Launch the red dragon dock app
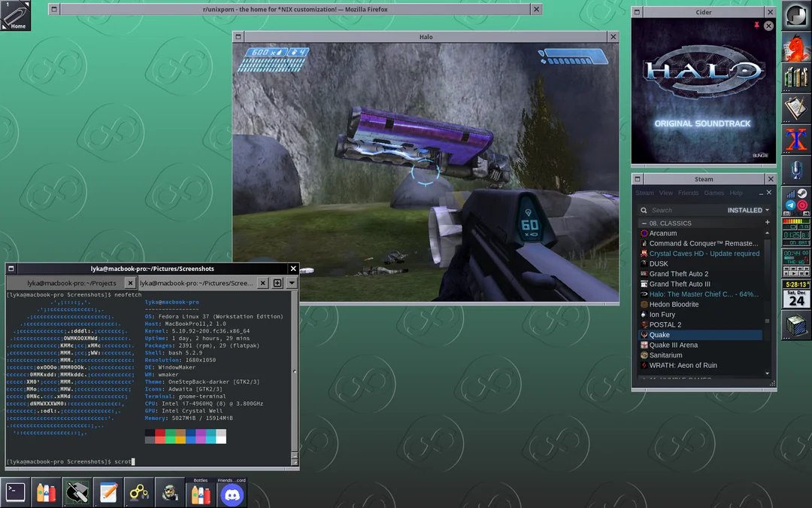 [x=796, y=47]
